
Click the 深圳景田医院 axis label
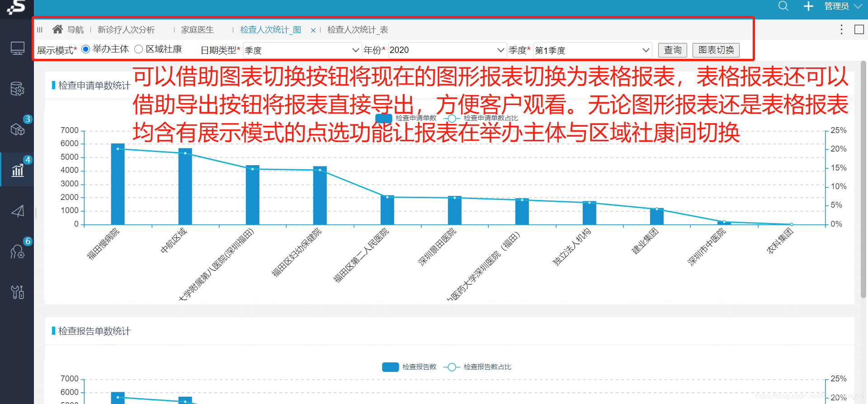coord(437,247)
